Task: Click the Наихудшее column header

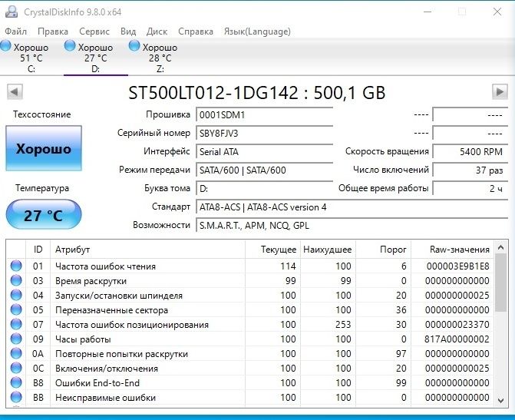Action: (328, 250)
